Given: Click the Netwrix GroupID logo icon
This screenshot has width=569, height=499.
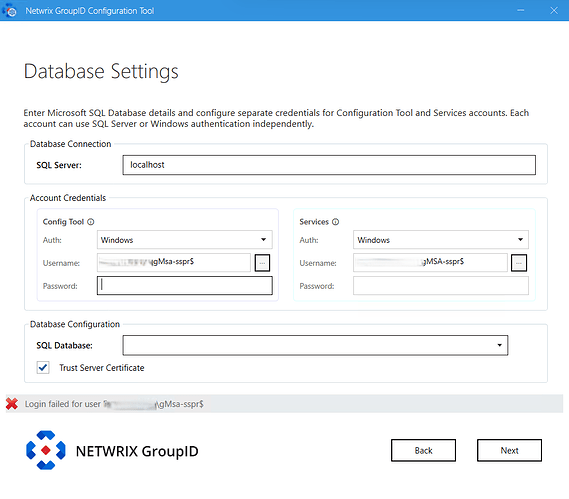Looking at the screenshot, I should (46, 450).
